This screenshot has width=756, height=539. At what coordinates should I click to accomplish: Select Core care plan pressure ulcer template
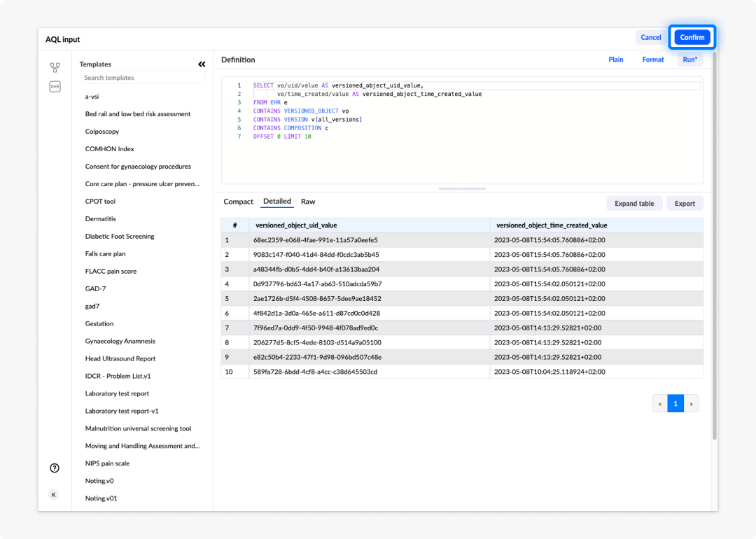coord(142,183)
